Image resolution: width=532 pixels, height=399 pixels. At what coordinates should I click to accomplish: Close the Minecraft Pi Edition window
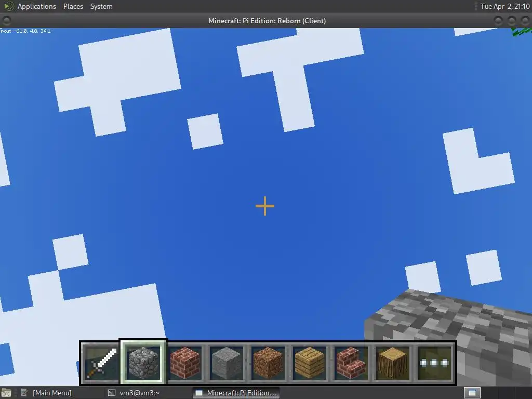(525, 21)
